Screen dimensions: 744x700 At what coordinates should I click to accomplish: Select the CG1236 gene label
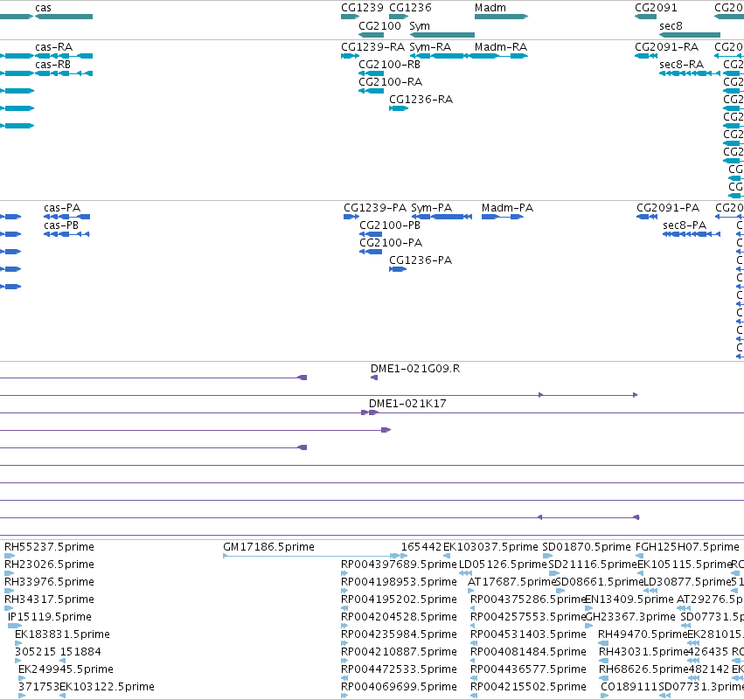[x=410, y=8]
